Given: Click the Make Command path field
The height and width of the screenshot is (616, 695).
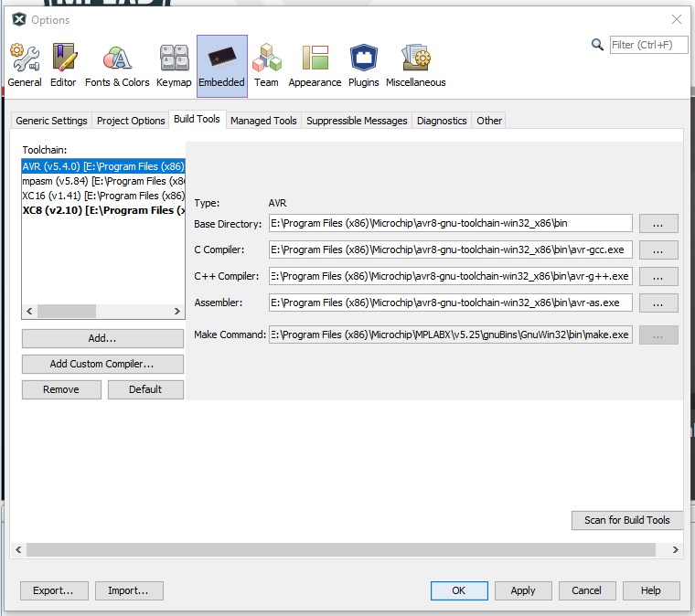Looking at the screenshot, I should coord(450,335).
